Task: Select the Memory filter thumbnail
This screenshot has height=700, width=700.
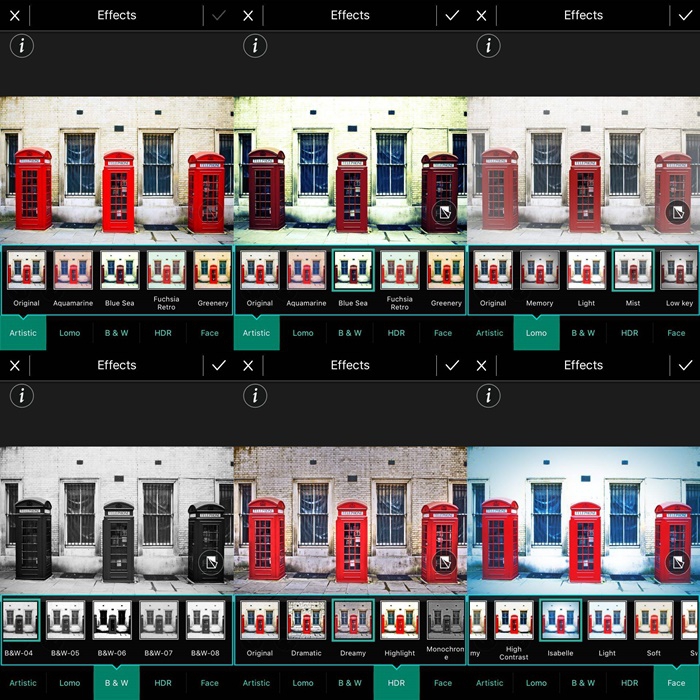Action: [x=540, y=270]
